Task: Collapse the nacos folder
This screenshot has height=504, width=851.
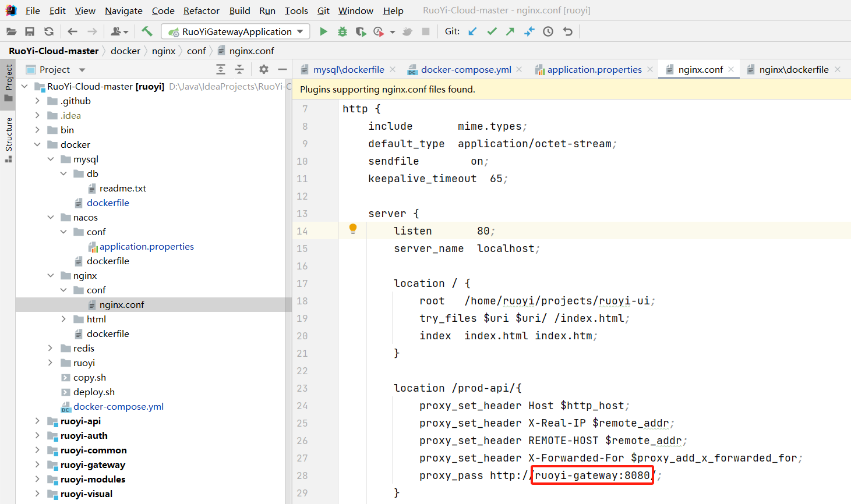Action: click(x=51, y=217)
